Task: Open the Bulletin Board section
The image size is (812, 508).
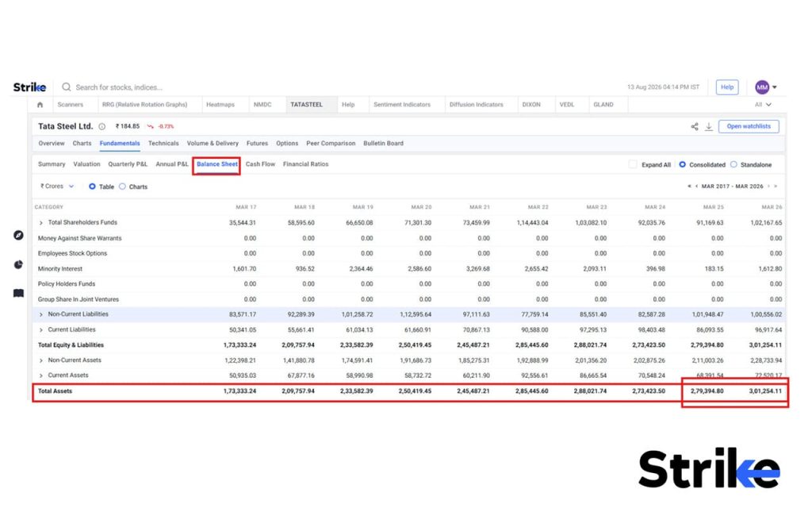Action: 383,144
